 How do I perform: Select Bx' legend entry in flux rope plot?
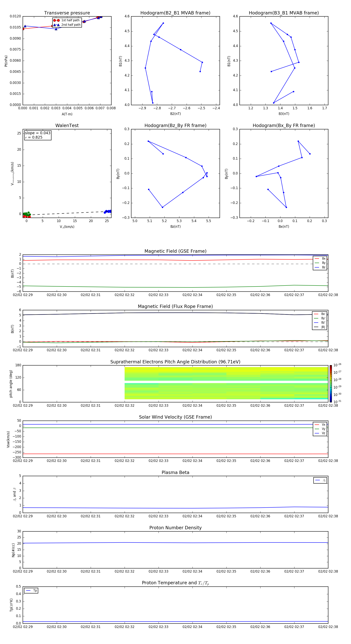(x=320, y=314)
